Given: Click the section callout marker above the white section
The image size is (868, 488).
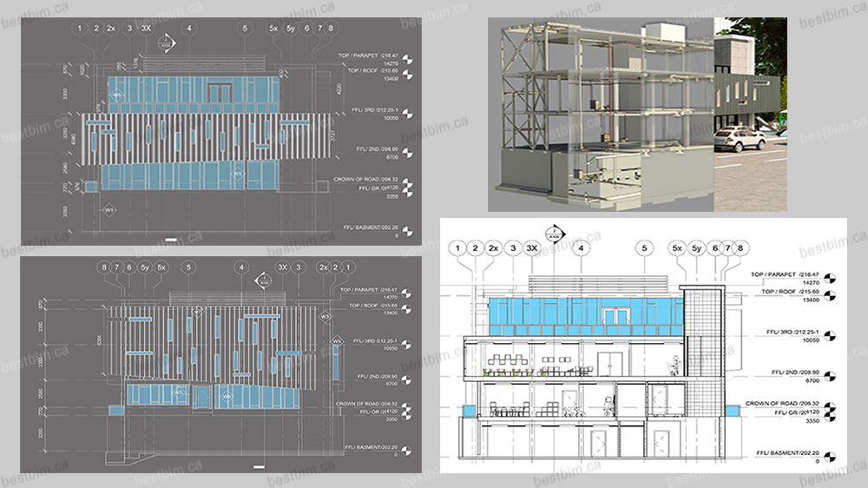Looking at the screenshot, I should [x=554, y=234].
